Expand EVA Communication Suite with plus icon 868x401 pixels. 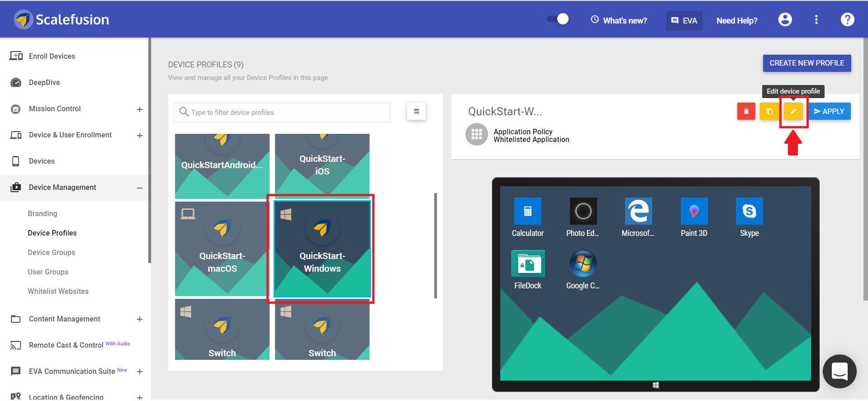click(140, 372)
